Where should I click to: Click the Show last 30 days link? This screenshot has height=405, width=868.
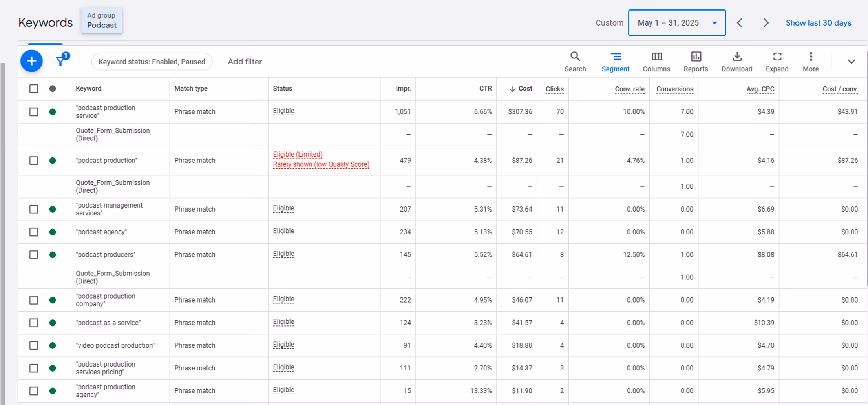point(818,23)
